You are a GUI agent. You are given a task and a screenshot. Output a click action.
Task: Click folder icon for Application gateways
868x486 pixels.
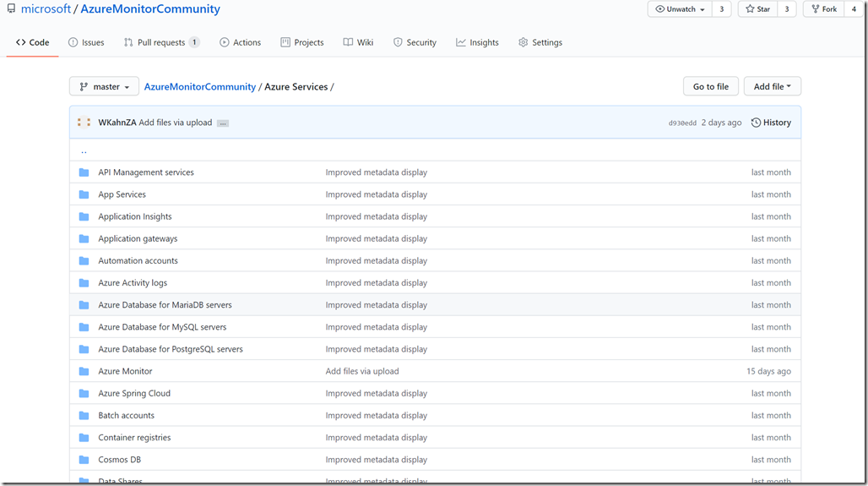click(x=84, y=239)
